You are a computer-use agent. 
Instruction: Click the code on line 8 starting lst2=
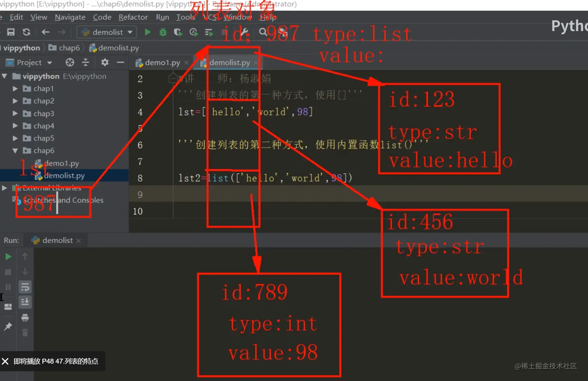(x=265, y=178)
